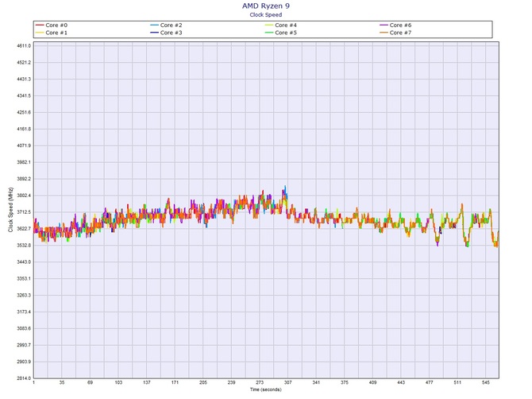Click the Core #4 legend entry

(281, 25)
